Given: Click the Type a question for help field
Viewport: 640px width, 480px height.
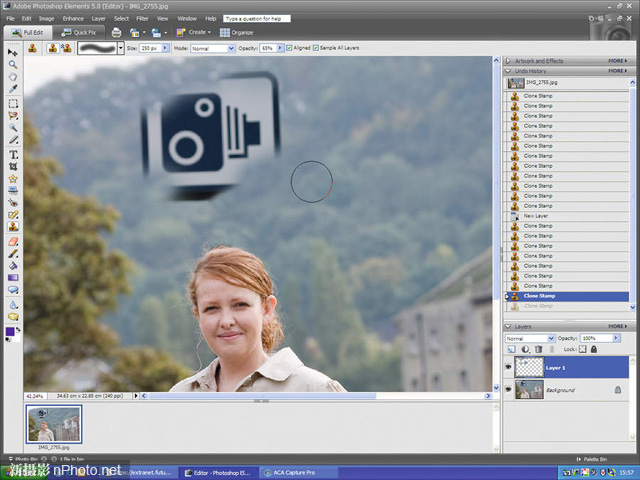Looking at the screenshot, I should (257, 19).
